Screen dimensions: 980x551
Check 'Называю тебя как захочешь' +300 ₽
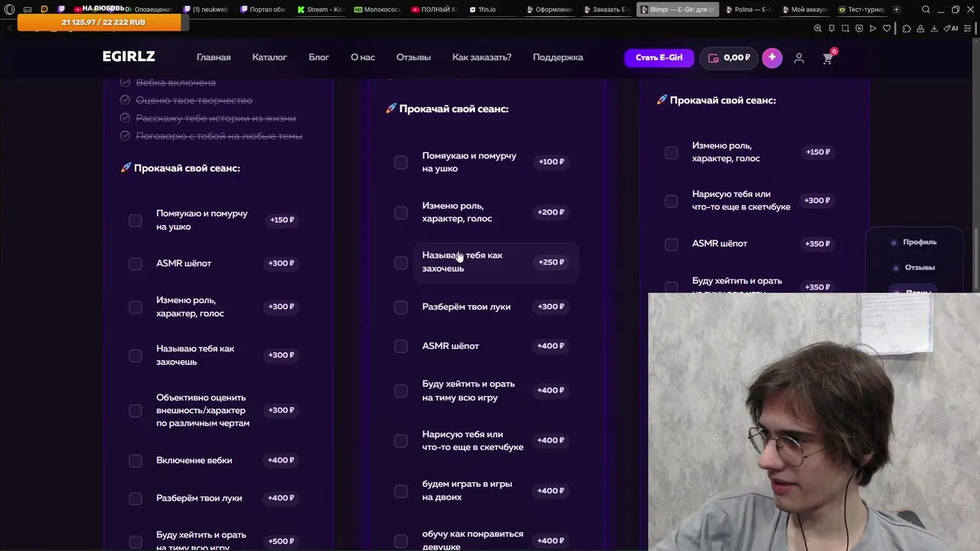[x=136, y=355]
